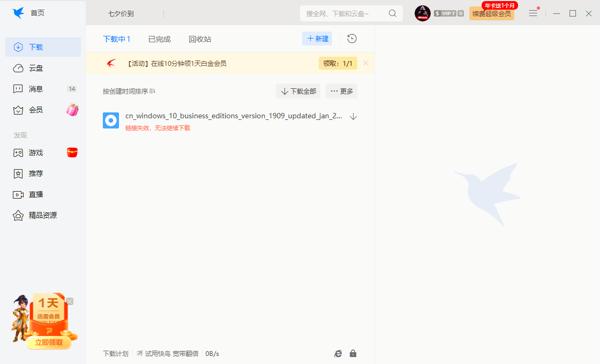Open the hamburger main menu
This screenshot has width=600, height=364.
point(533,13)
